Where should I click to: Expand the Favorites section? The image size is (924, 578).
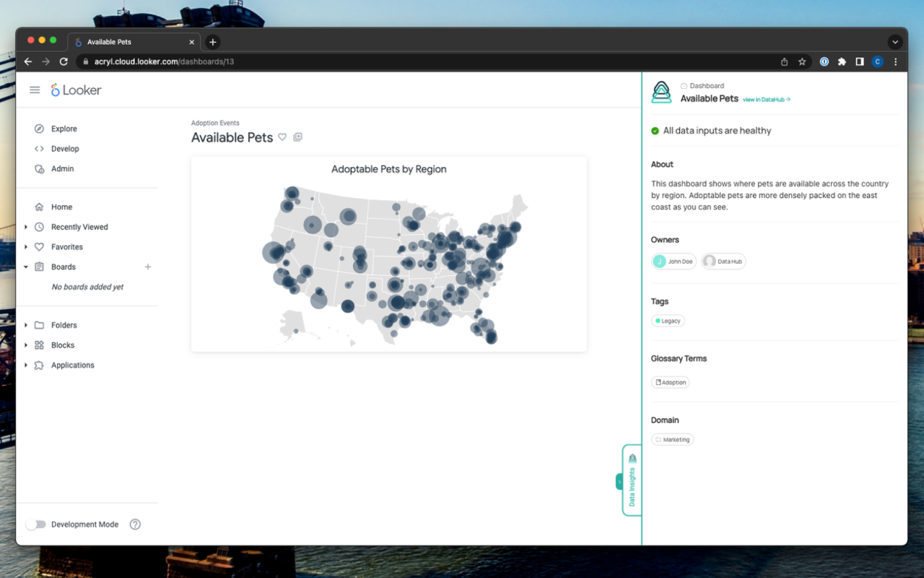pos(26,247)
